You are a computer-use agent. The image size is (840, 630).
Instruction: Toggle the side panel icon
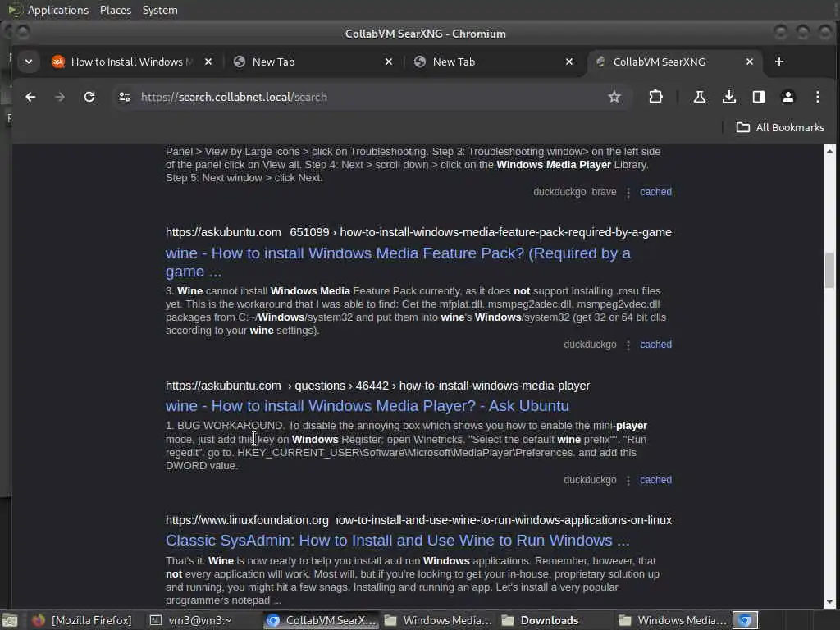759,97
